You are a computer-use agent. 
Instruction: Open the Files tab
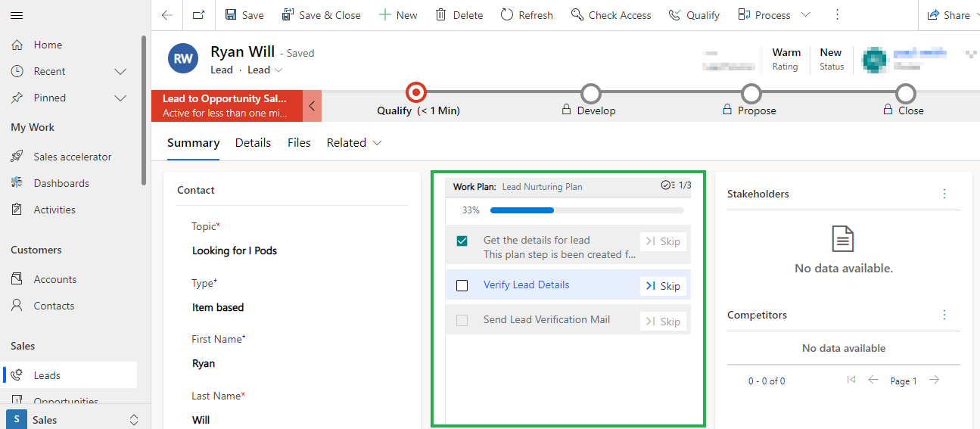coord(299,143)
